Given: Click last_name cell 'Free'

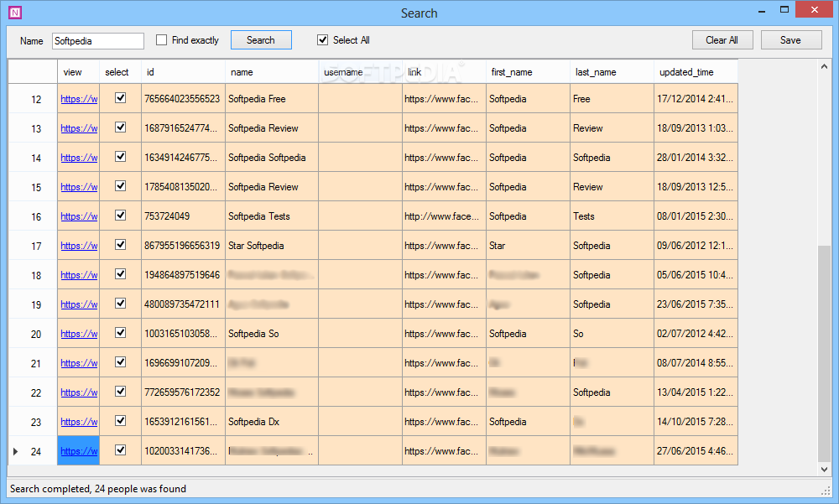Looking at the screenshot, I should tap(612, 99).
